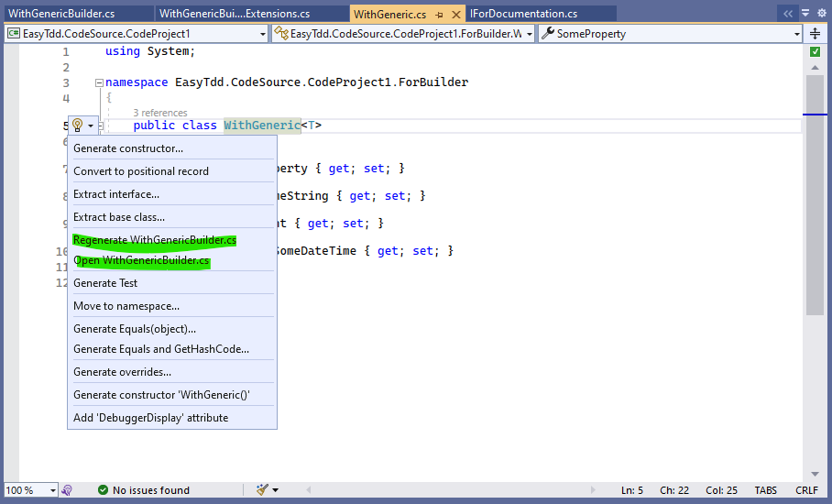Open the lightbulb dropdown arrow on line 5

point(91,126)
